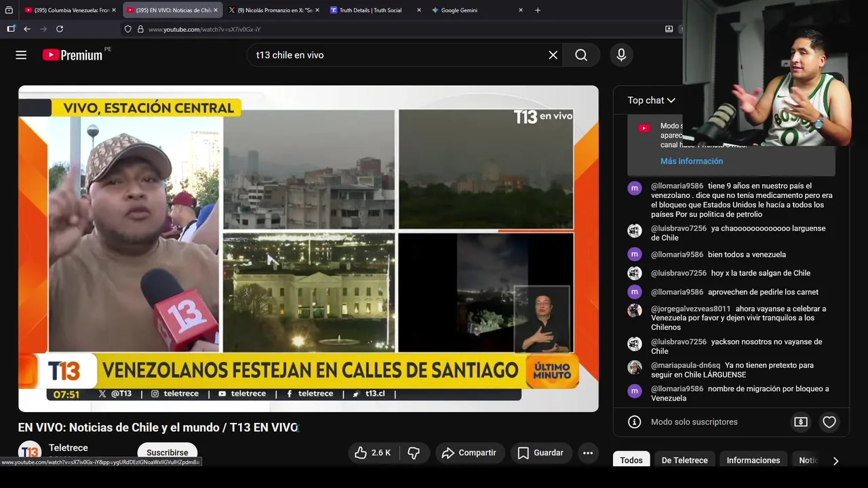Close the EN VIVO Noticias de Chile tab
This screenshot has width=868, height=488.
[x=216, y=10]
